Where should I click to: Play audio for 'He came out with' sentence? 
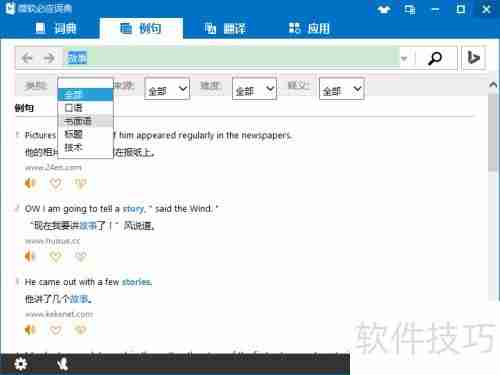coord(30,330)
